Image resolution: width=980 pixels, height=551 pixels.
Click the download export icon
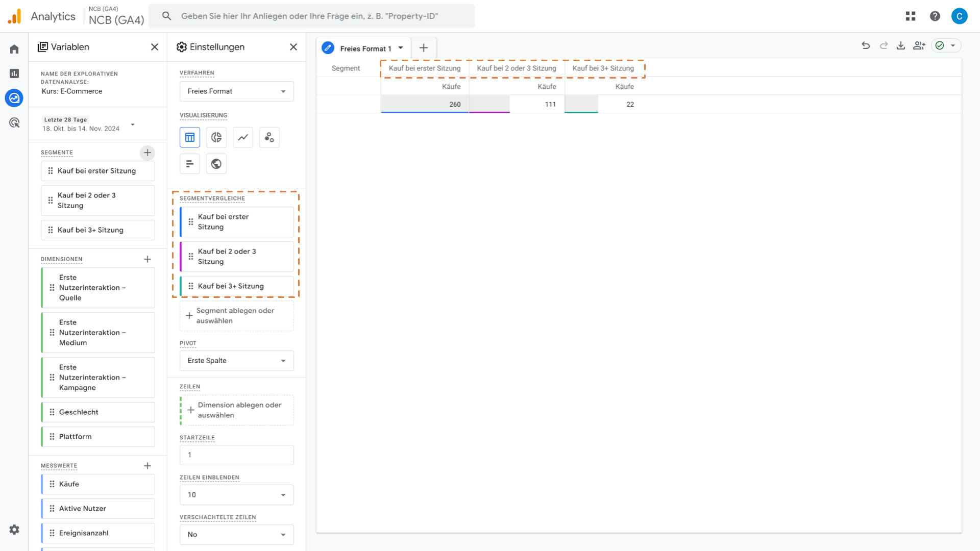point(901,45)
